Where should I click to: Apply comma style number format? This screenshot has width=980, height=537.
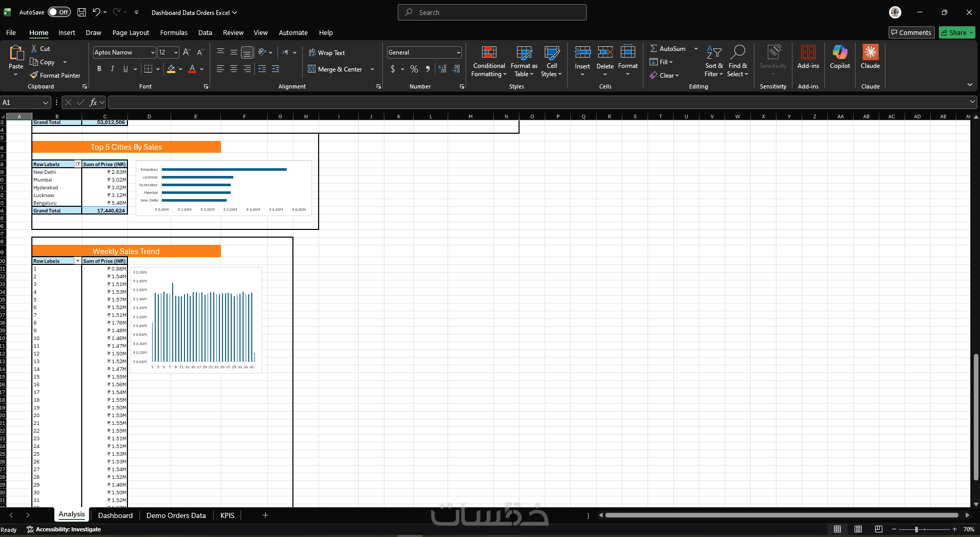click(x=428, y=69)
